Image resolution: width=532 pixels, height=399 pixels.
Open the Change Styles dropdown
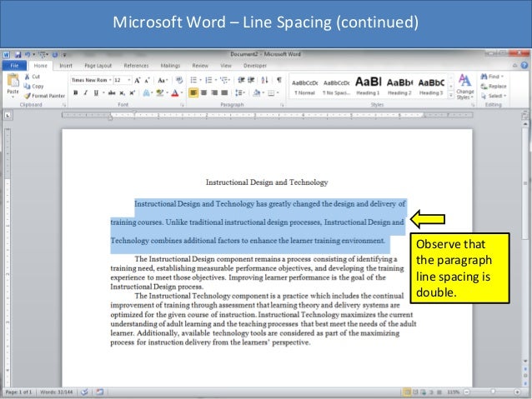pos(464,87)
